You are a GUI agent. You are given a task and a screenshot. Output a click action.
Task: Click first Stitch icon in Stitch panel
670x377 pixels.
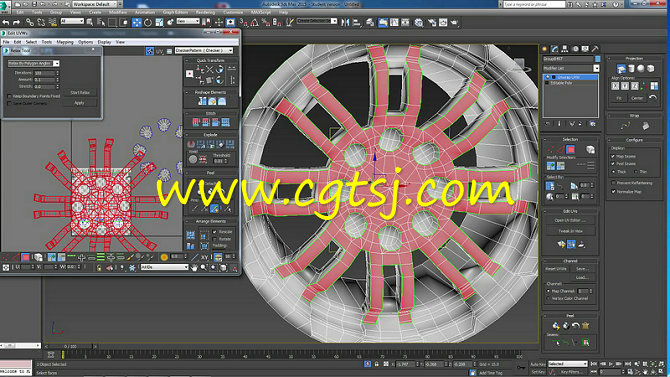[196, 122]
